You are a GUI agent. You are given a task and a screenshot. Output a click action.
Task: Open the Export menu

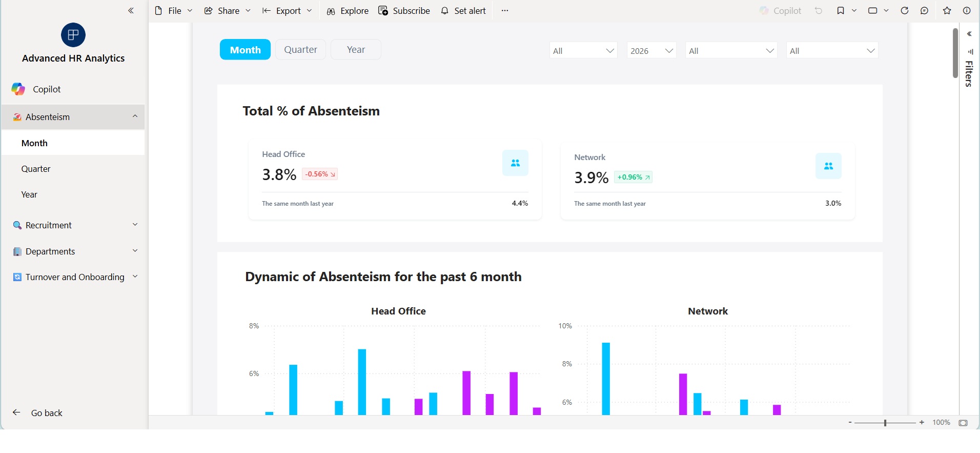(287, 11)
